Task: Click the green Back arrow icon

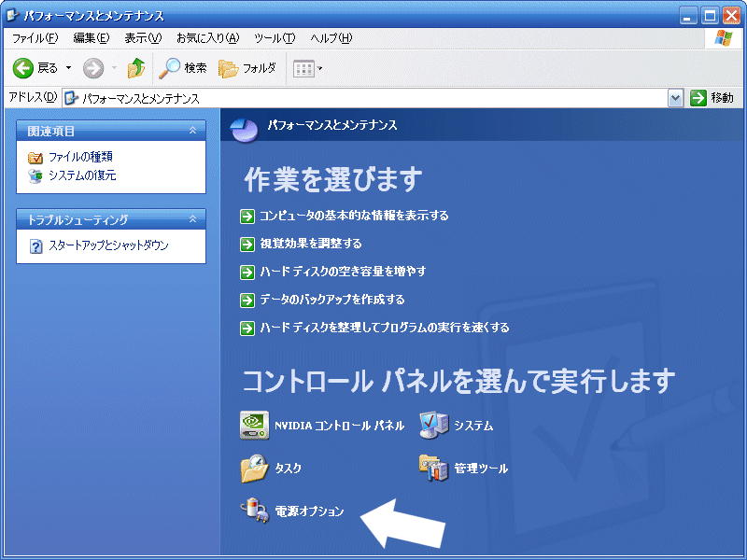Action: pos(22,68)
